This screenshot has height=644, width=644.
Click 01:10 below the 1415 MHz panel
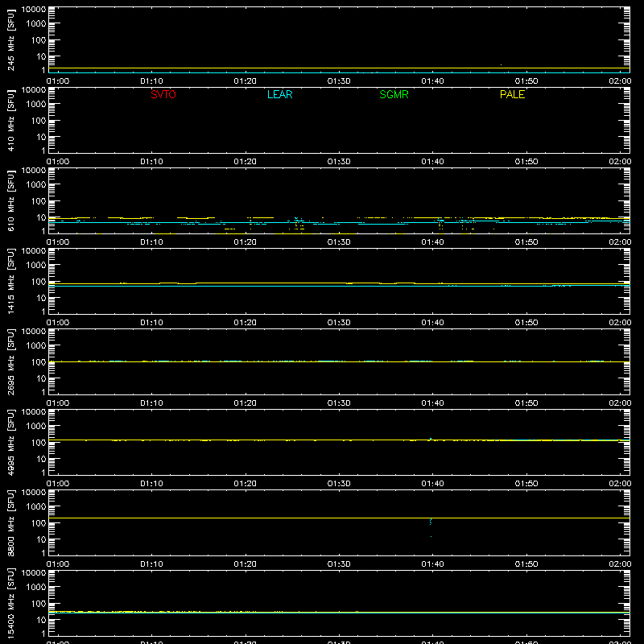151,323
